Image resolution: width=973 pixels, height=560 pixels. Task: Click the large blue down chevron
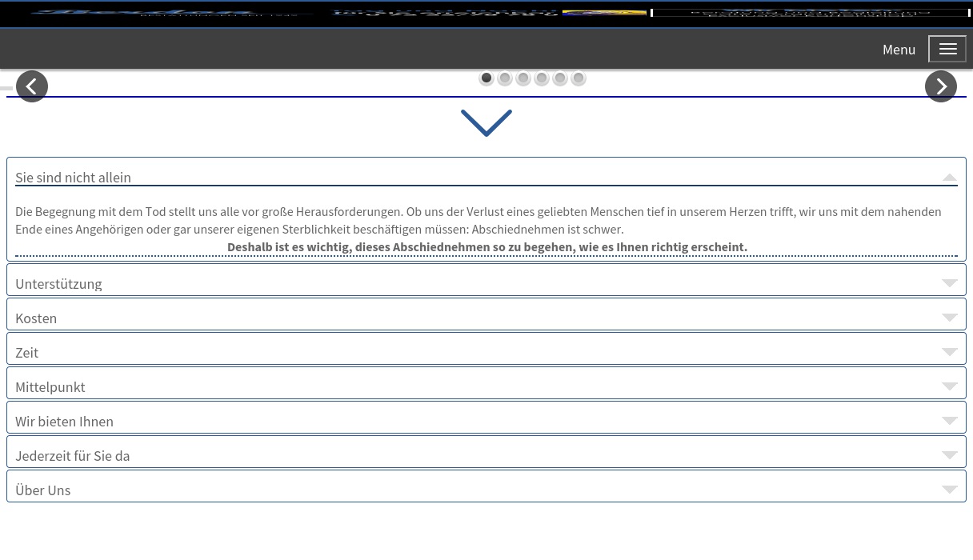pyautogui.click(x=486, y=123)
